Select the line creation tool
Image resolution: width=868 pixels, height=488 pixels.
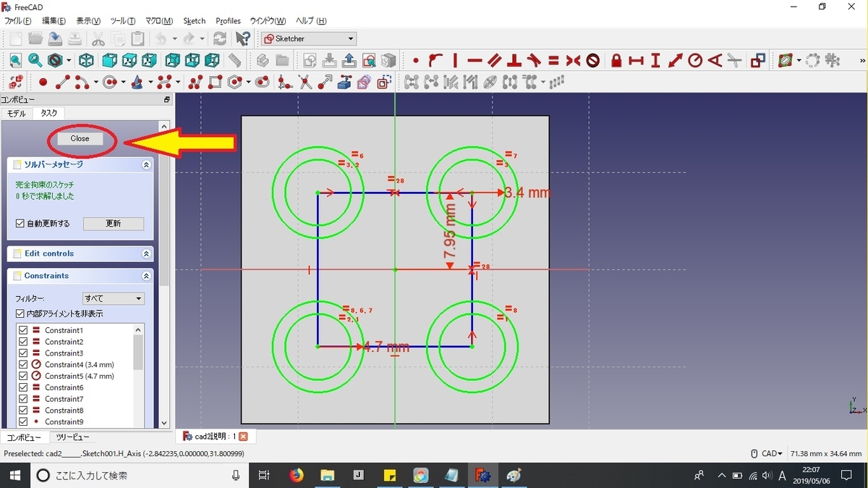62,82
